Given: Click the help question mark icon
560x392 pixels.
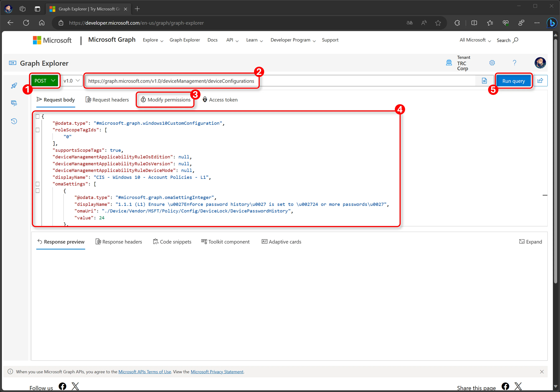Looking at the screenshot, I should (514, 63).
